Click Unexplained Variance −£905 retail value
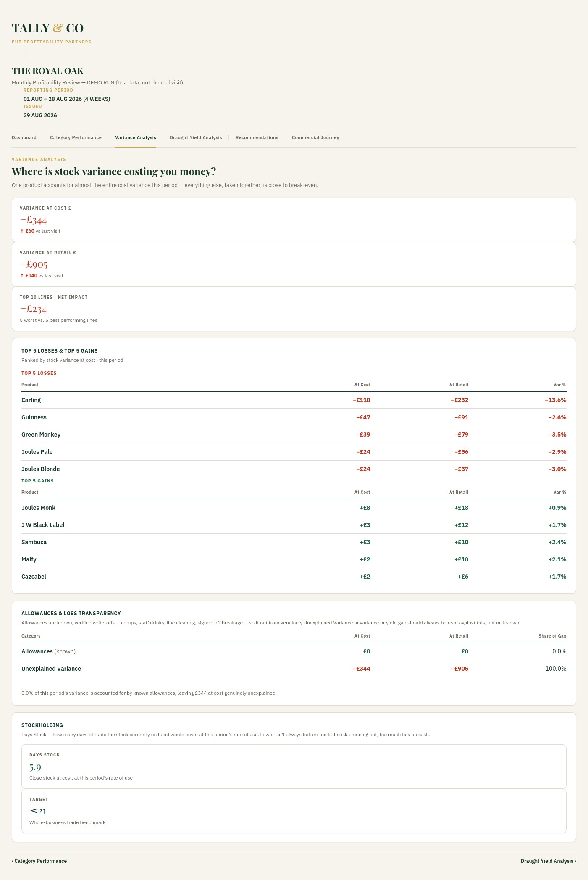The height and width of the screenshot is (880, 588). click(459, 669)
